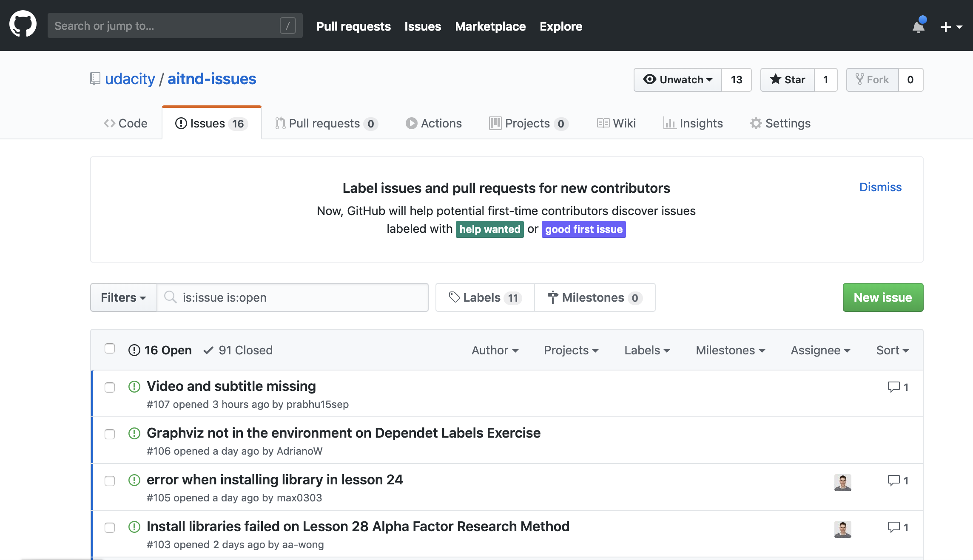The height and width of the screenshot is (560, 973).
Task: Open the Sort dropdown
Action: pos(892,350)
